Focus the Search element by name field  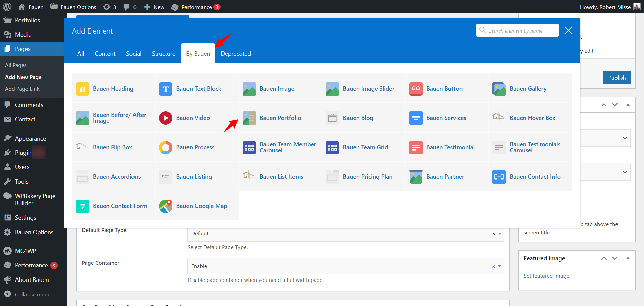(x=518, y=31)
